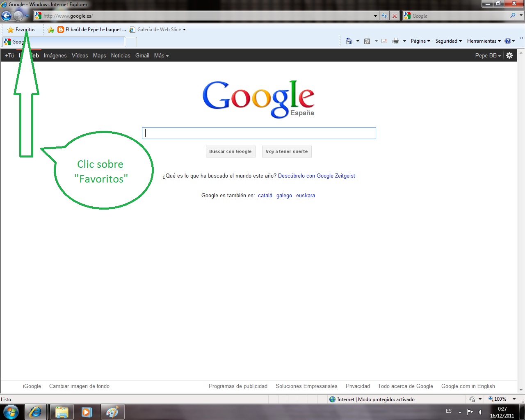
Task: Open Vídeos in Google bar
Action: coord(80,56)
